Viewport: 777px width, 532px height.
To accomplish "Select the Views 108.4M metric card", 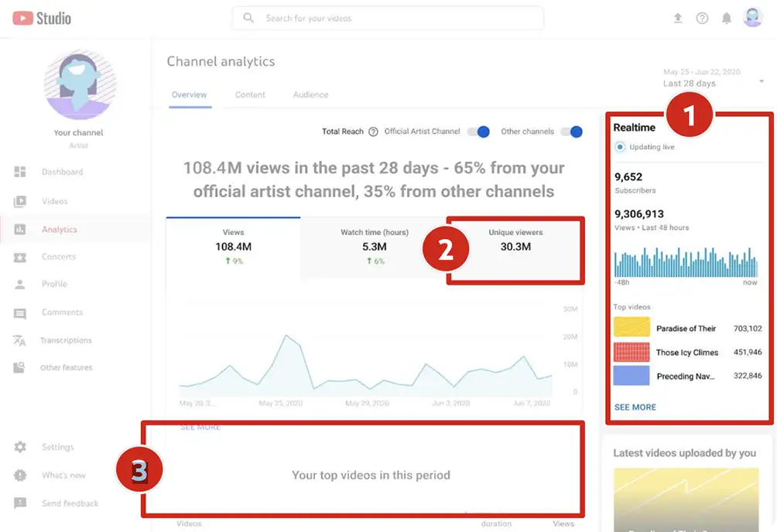I will (x=234, y=247).
